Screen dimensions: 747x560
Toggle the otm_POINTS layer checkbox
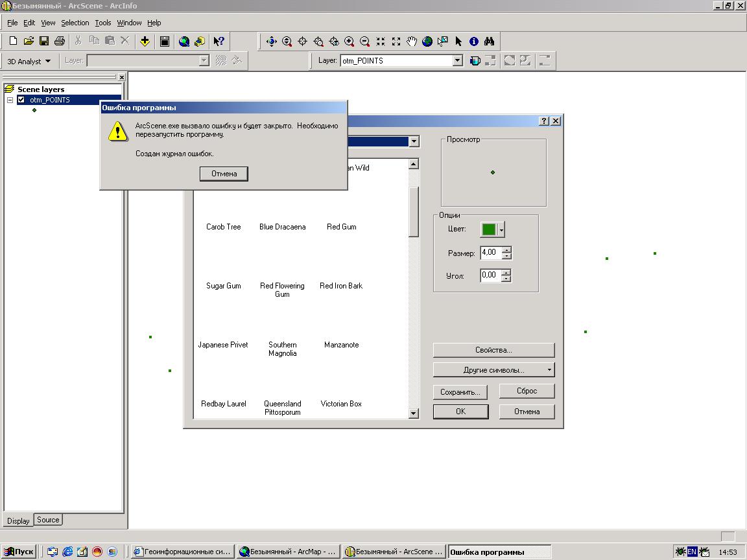(21, 100)
